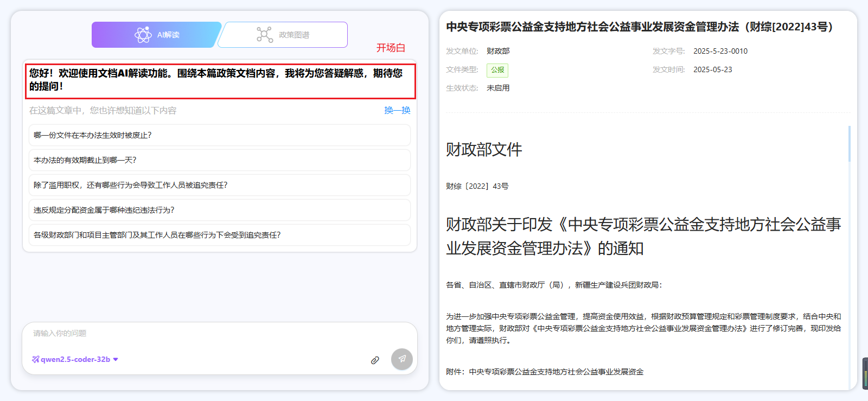Click the network graph icon on 政策图谱

(x=264, y=35)
